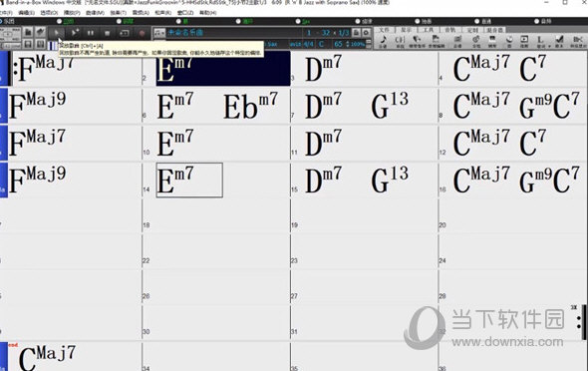Image resolution: width=588 pixels, height=371 pixels.
Task: Open the guitar window icon
Action: (475, 41)
